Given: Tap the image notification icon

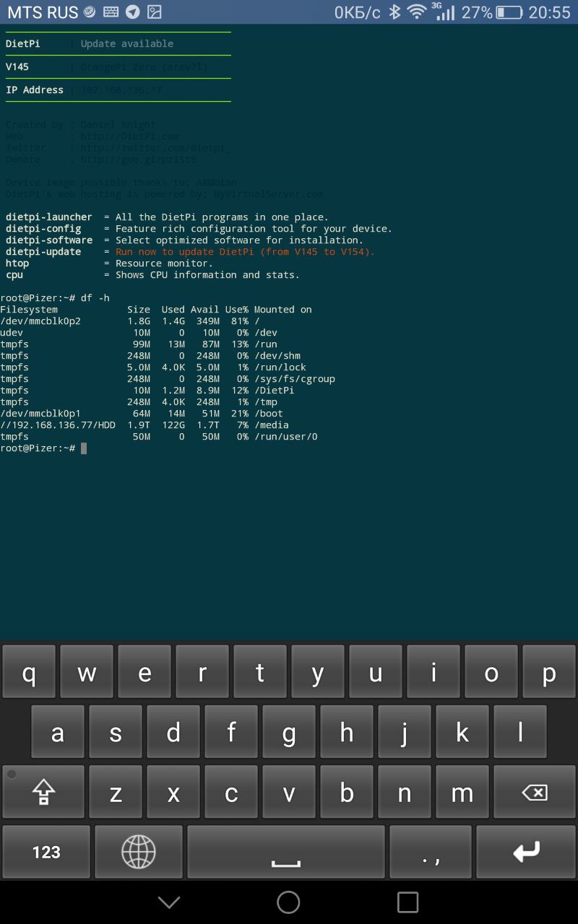Looking at the screenshot, I should 154,12.
